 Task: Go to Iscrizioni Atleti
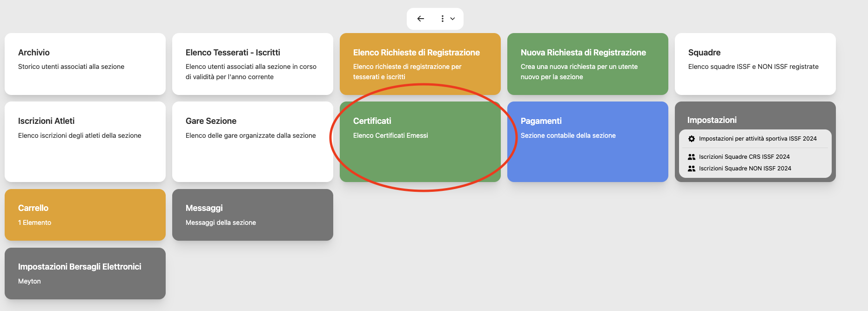pyautogui.click(x=85, y=142)
